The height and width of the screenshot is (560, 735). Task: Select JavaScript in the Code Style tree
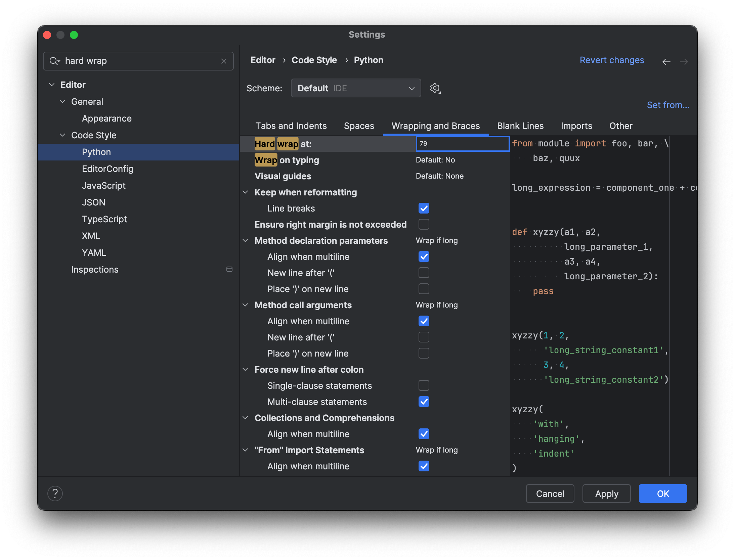[x=103, y=185]
